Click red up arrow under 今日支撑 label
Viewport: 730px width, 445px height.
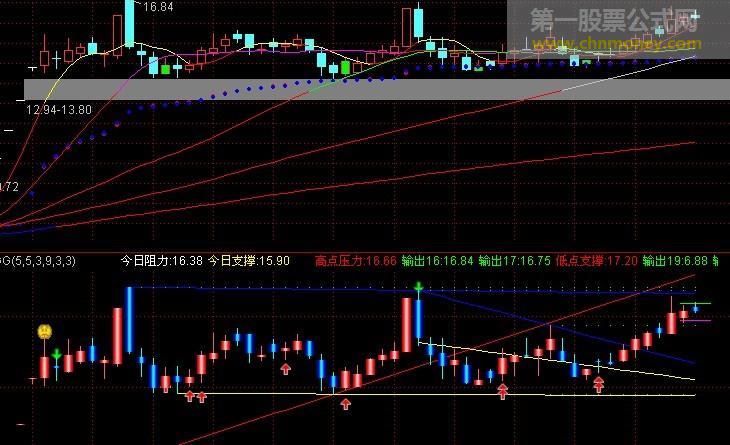click(285, 369)
